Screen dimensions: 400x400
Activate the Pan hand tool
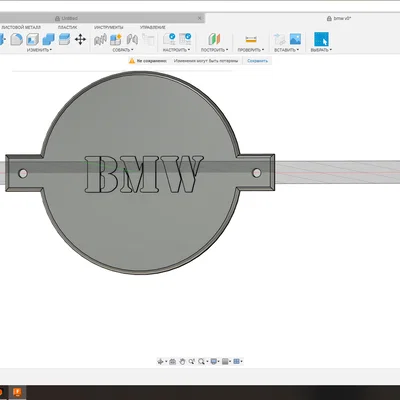182,361
